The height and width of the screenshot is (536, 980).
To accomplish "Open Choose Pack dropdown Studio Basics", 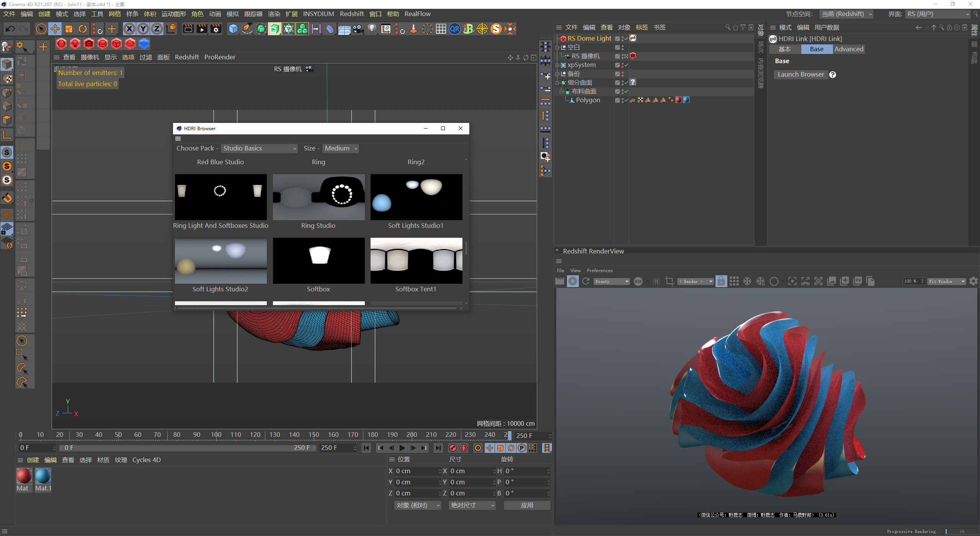I will 260,149.
